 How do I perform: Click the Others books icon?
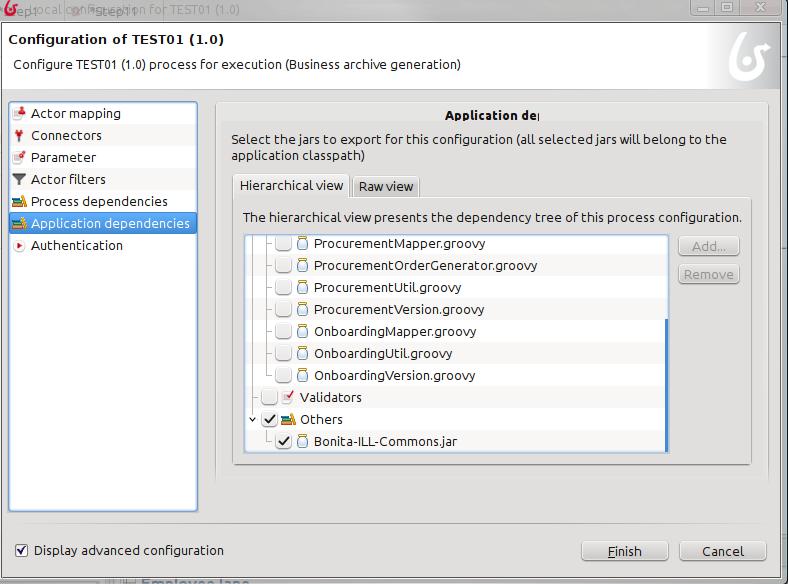tap(288, 419)
